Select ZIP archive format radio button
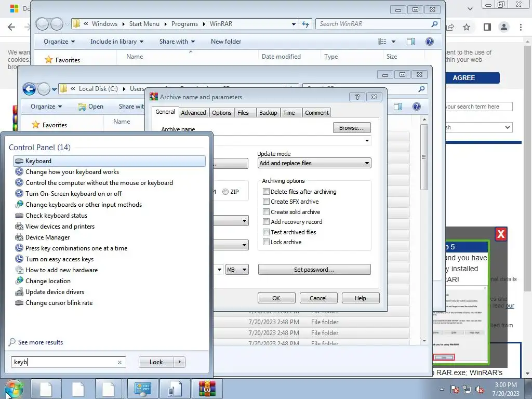 click(x=225, y=192)
